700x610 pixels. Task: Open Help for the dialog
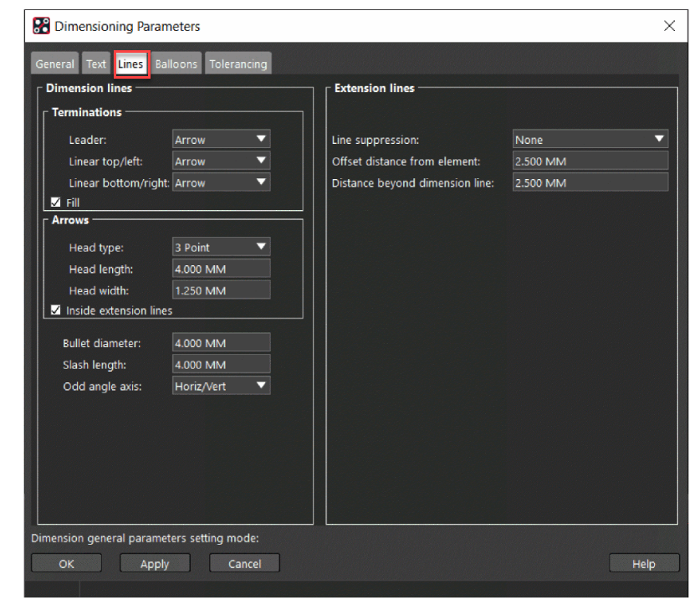click(x=644, y=563)
